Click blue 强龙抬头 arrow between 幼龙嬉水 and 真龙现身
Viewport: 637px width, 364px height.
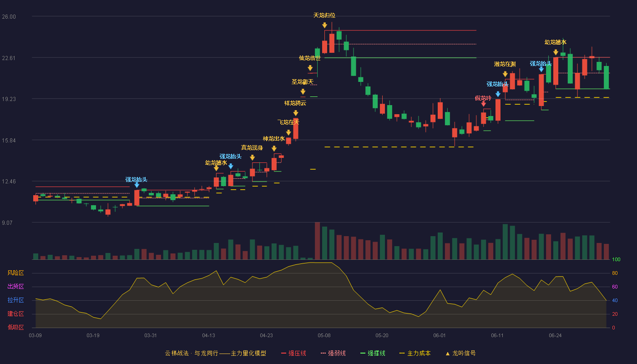(231, 167)
